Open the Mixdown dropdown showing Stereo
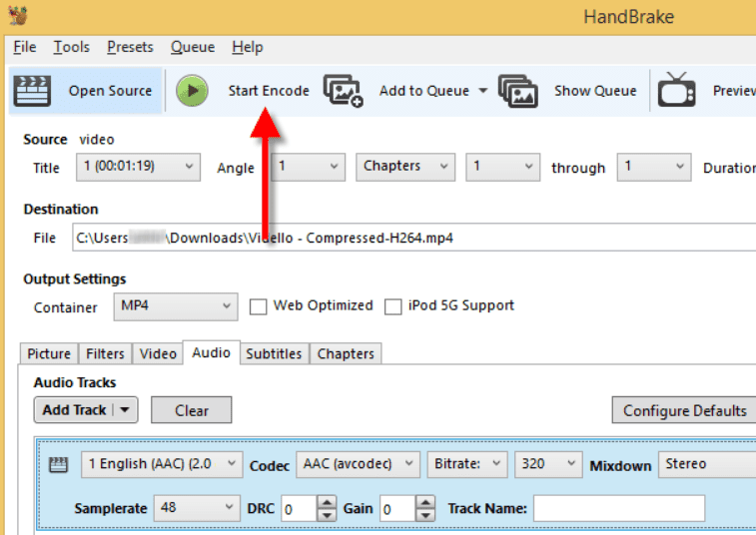The height and width of the screenshot is (535, 756). click(707, 464)
